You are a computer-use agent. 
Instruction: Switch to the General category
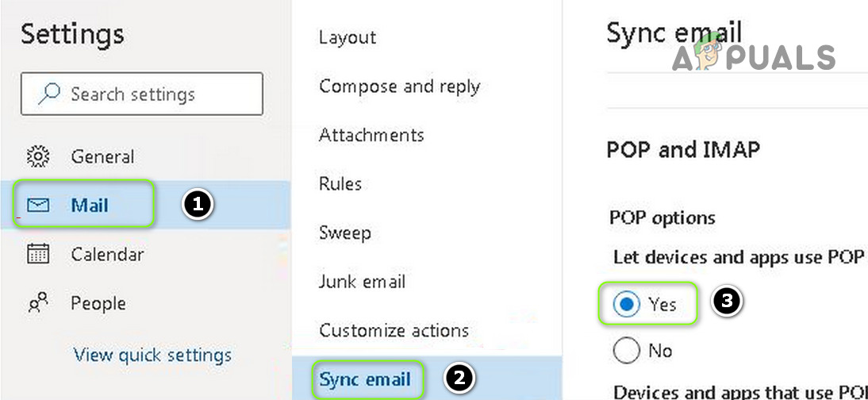(102, 157)
